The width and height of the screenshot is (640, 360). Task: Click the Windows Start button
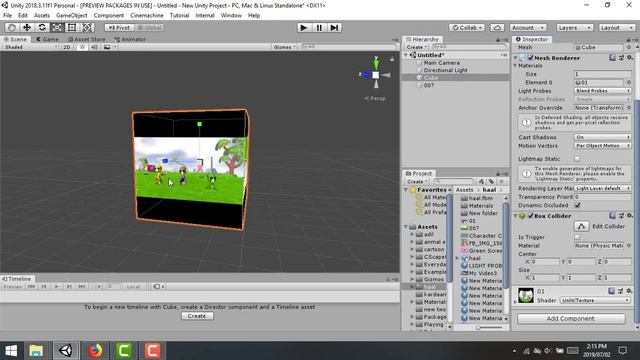[11, 351]
